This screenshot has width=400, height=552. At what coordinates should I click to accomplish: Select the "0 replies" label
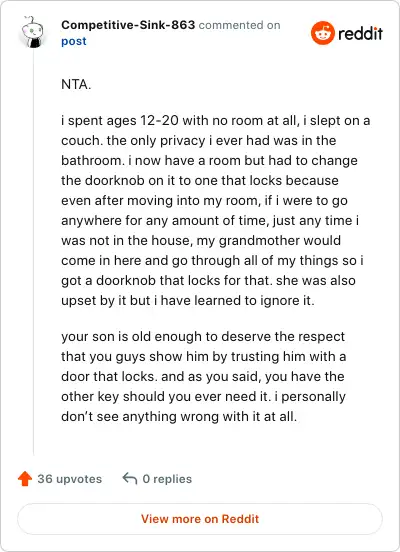(x=167, y=479)
